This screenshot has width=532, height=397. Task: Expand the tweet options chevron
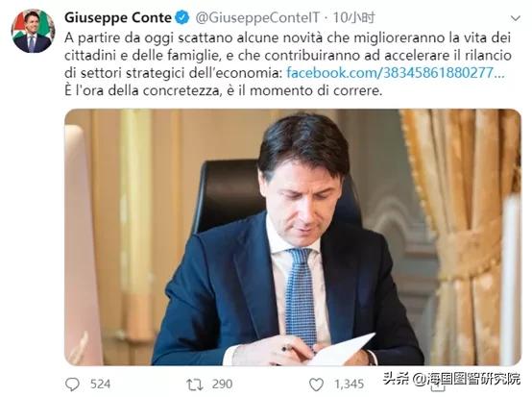516,18
